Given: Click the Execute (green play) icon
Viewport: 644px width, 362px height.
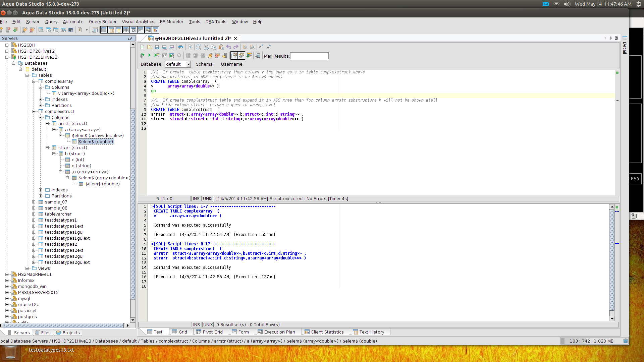Looking at the screenshot, I should point(150,55).
